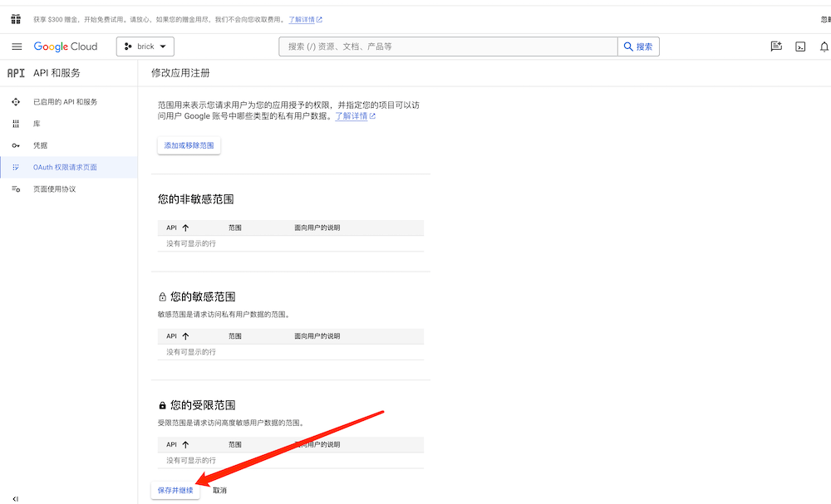Click the Google Cloud logo
Screen dimensions: 831x504
(66, 46)
